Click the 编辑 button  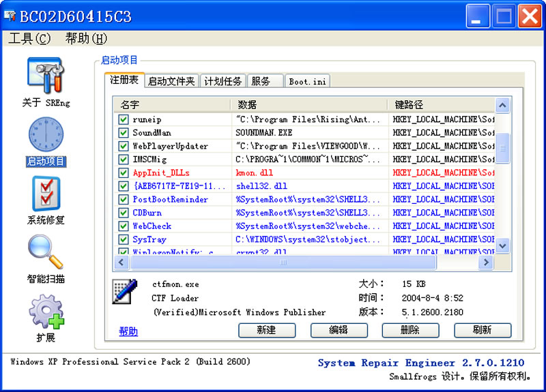click(x=339, y=330)
